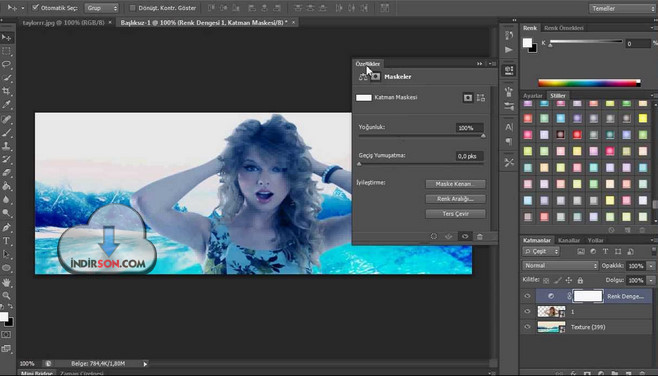Screen dimensions: 658x376
Task: Select the Brush tool
Action: pyautogui.click(x=6, y=133)
